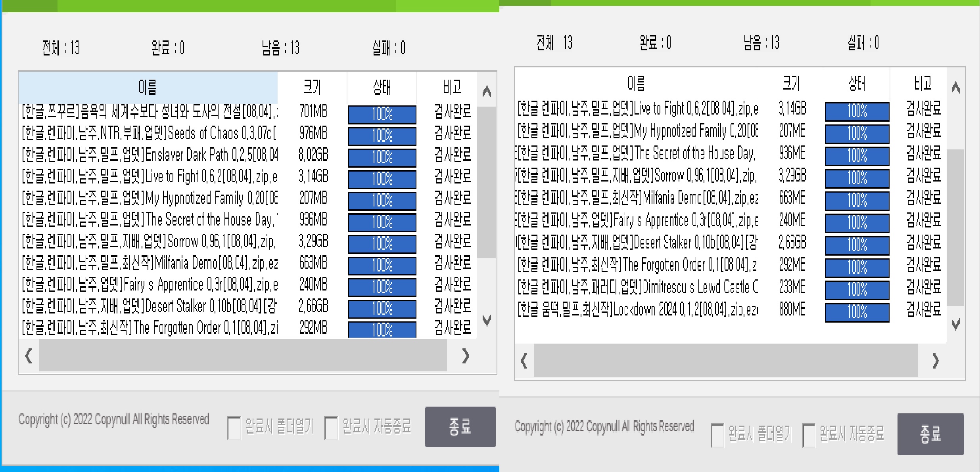Image resolution: width=980 pixels, height=472 pixels.
Task: Click right window's horizontal scroll left arrow
Action: [x=524, y=361]
